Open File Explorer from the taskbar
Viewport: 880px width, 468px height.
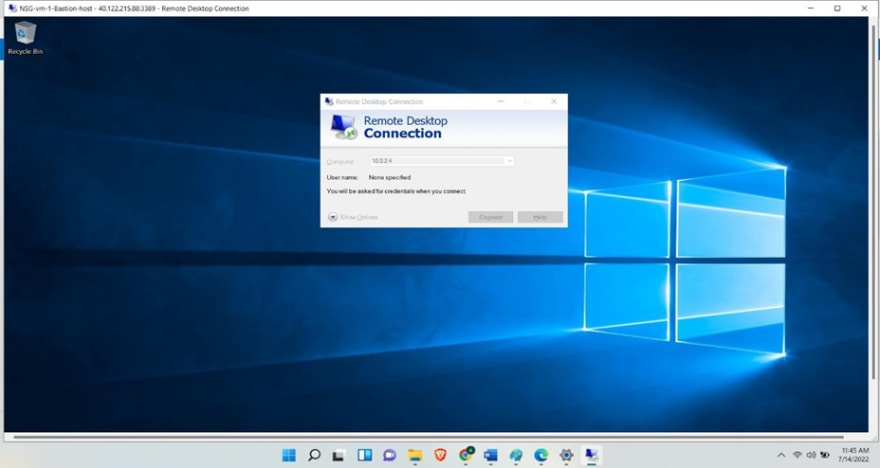415,455
